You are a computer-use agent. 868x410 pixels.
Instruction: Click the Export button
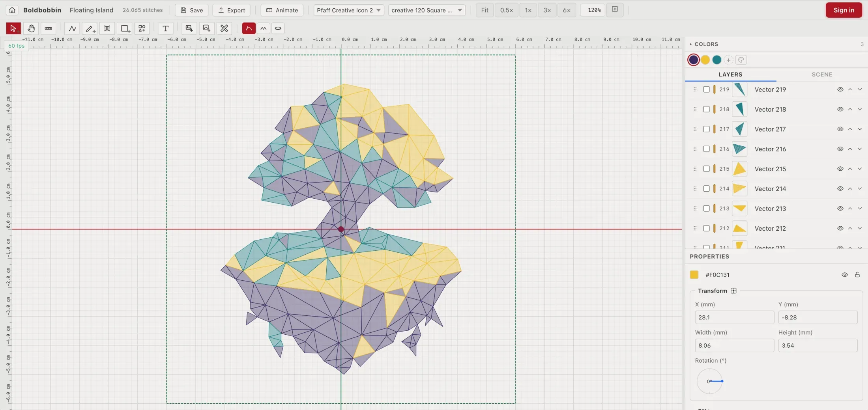[232, 10]
